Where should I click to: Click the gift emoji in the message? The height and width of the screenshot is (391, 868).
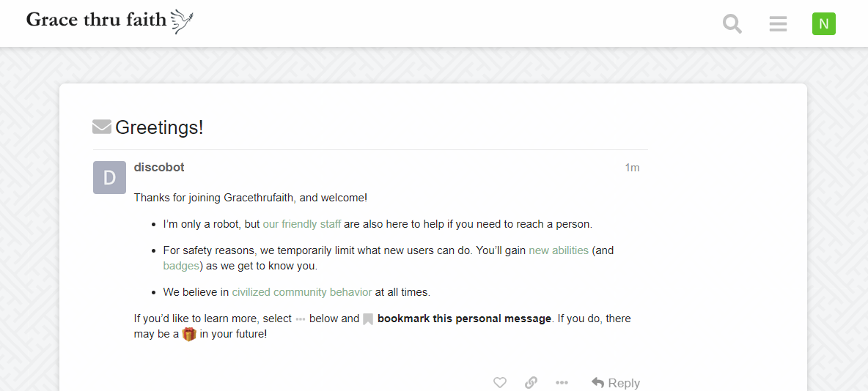189,335
